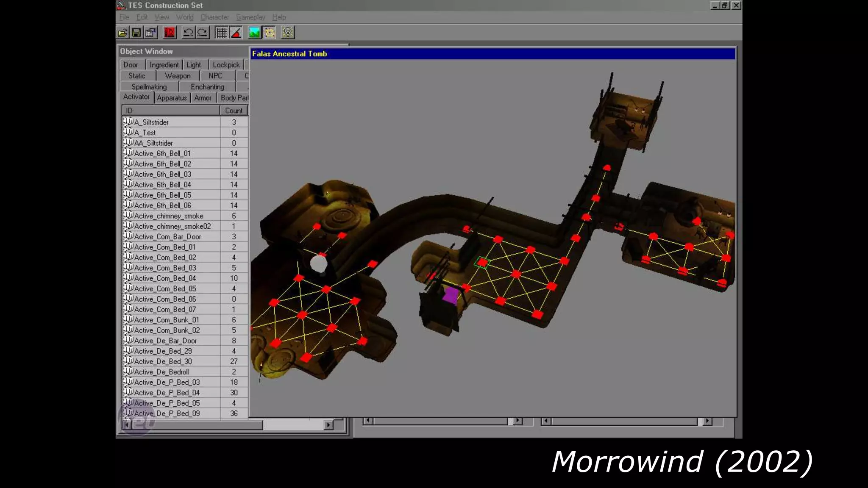Select the purple marker in render view

pos(450,295)
